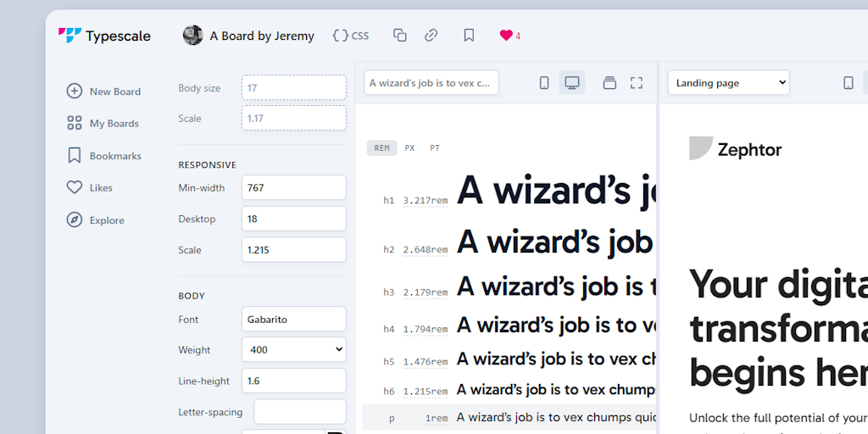The height and width of the screenshot is (434, 868).
Task: Open Explore in sidebar
Action: tap(95, 220)
